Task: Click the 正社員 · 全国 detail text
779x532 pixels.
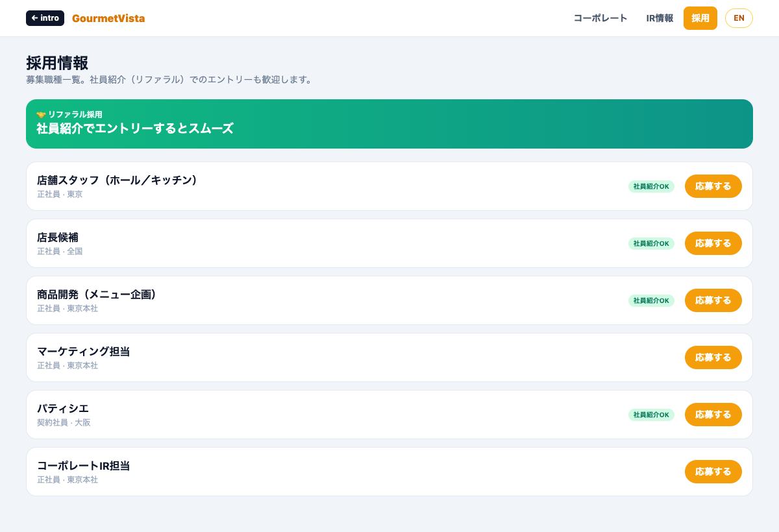Action: 60,251
